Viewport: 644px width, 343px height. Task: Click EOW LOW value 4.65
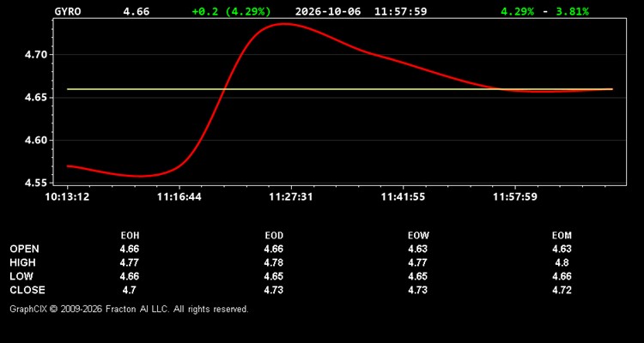pos(417,276)
